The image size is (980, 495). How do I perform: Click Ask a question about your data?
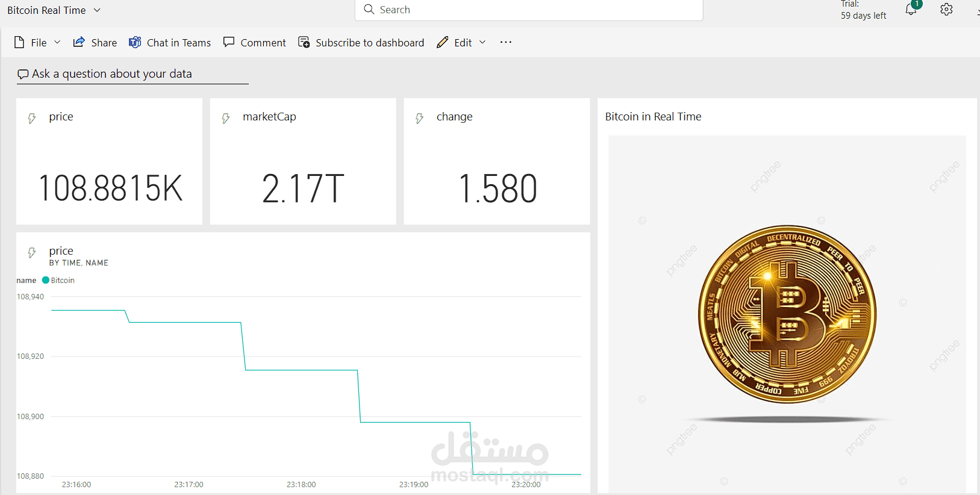coord(112,73)
